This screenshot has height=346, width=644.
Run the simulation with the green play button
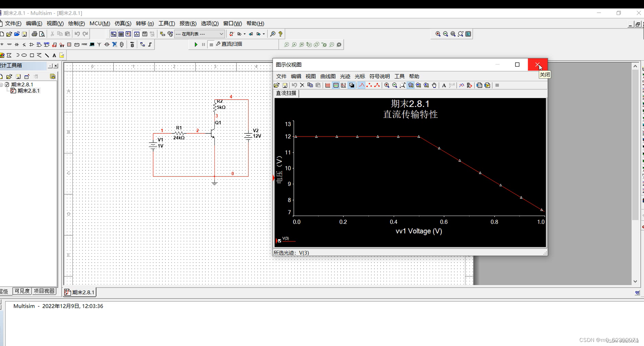coord(196,44)
